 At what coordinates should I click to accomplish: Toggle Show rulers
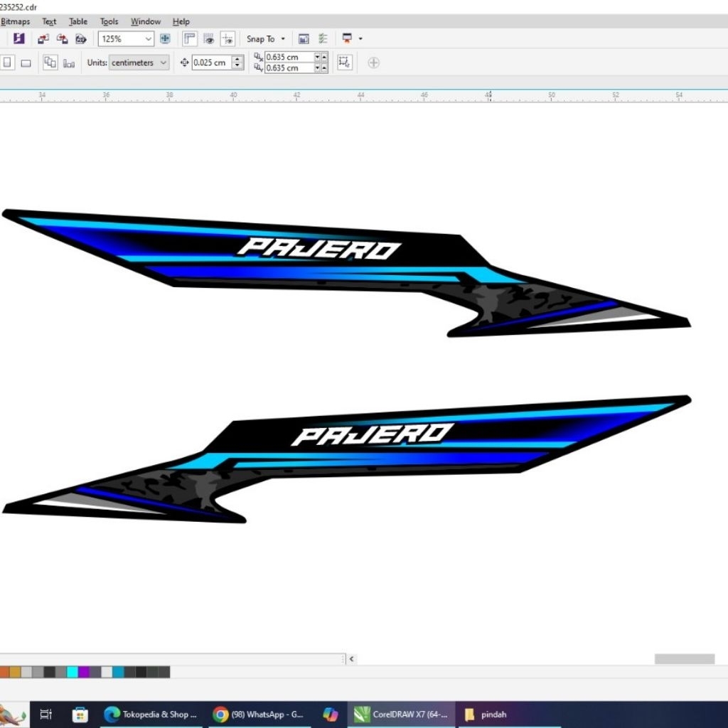(189, 39)
